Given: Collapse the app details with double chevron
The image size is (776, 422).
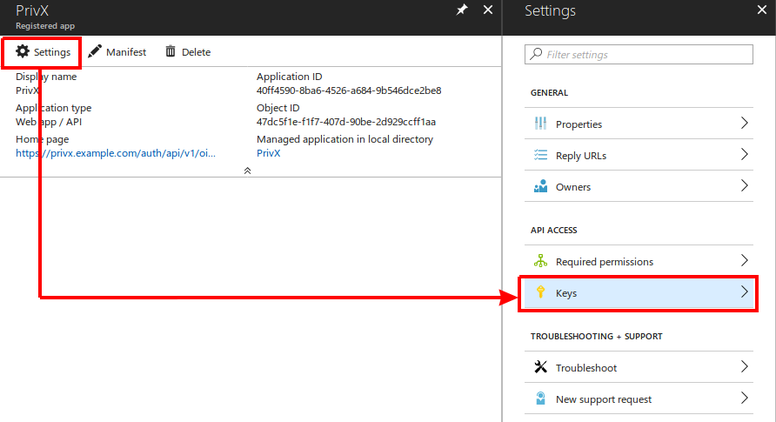Looking at the screenshot, I should 247,171.
